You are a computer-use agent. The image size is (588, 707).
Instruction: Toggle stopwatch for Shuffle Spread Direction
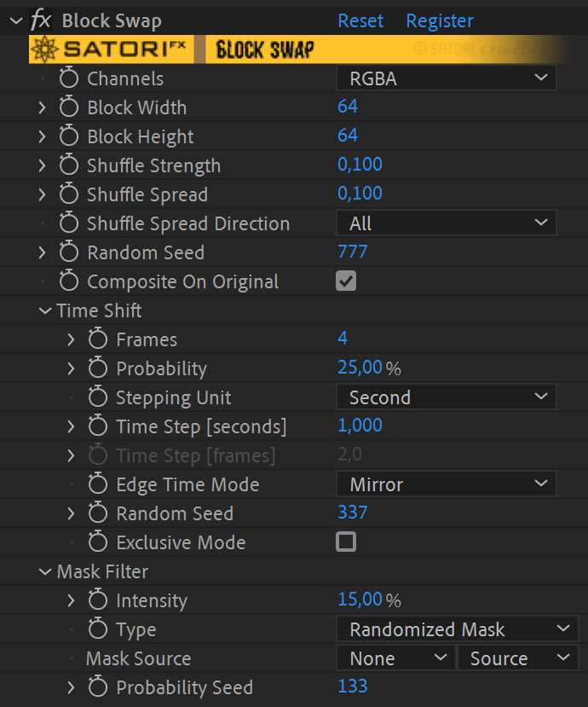tap(69, 223)
